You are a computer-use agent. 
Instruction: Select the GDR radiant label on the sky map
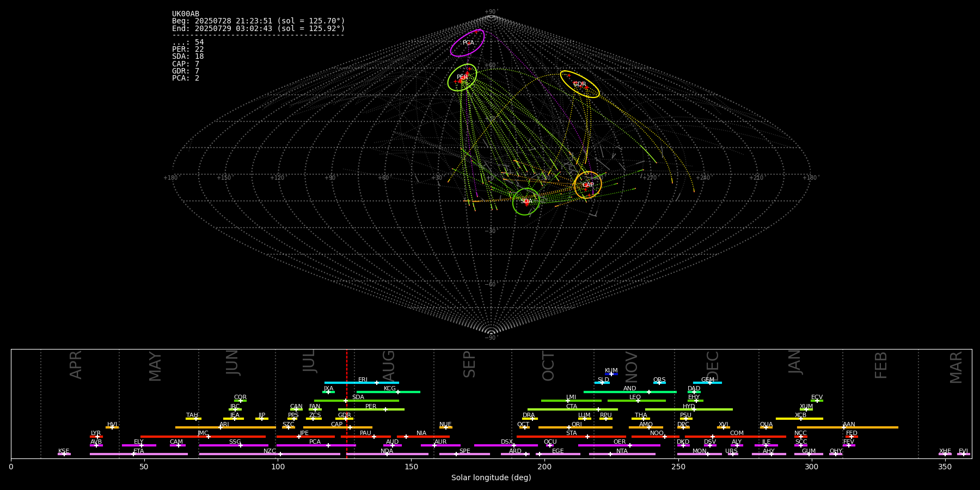[579, 84]
